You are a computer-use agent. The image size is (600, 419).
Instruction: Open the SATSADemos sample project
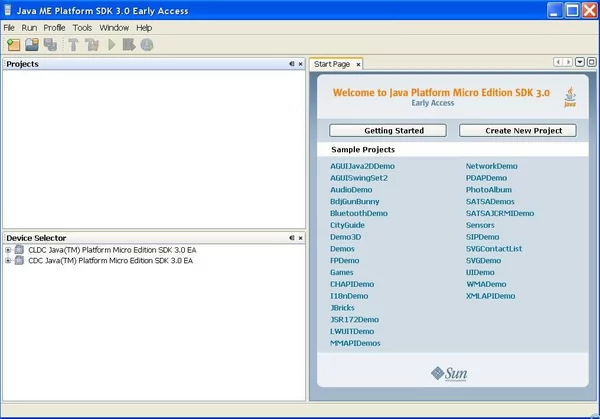click(490, 202)
